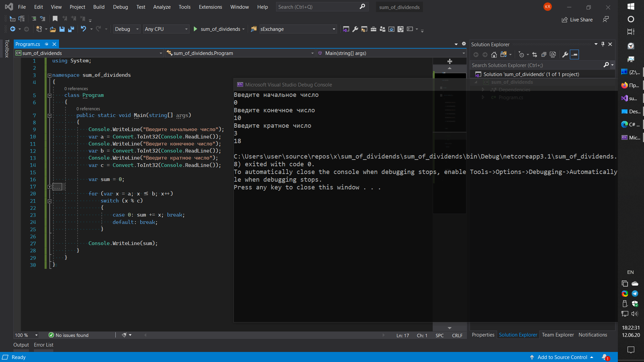Open the Build menu
This screenshot has height=362, width=644.
click(99, 7)
